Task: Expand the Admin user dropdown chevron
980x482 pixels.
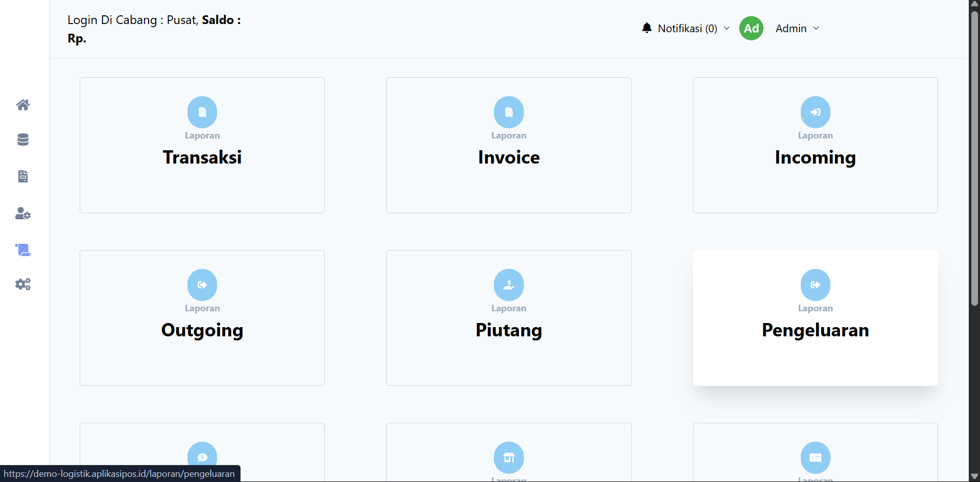Action: 816,29
